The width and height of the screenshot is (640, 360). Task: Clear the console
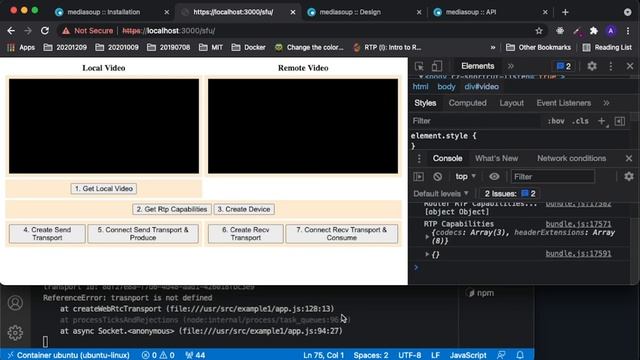click(438, 177)
